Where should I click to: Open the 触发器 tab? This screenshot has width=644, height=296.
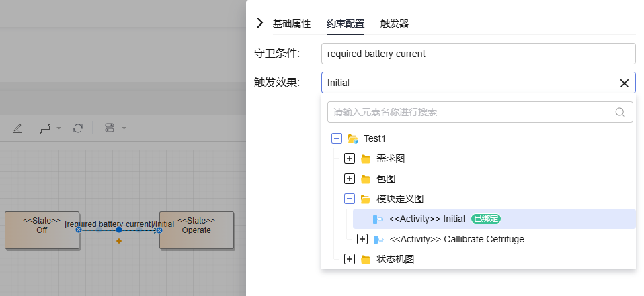click(395, 23)
